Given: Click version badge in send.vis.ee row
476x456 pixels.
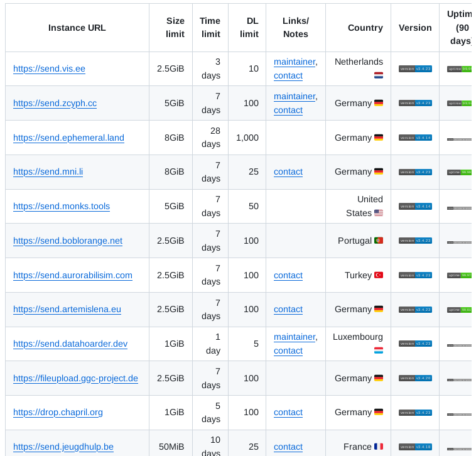Looking at the screenshot, I should coord(415,69).
